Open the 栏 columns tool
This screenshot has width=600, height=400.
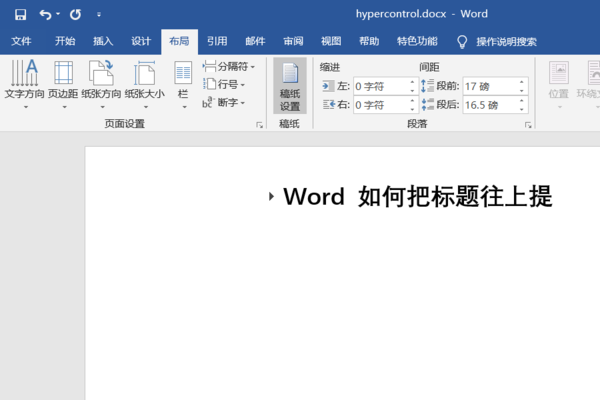point(183,80)
